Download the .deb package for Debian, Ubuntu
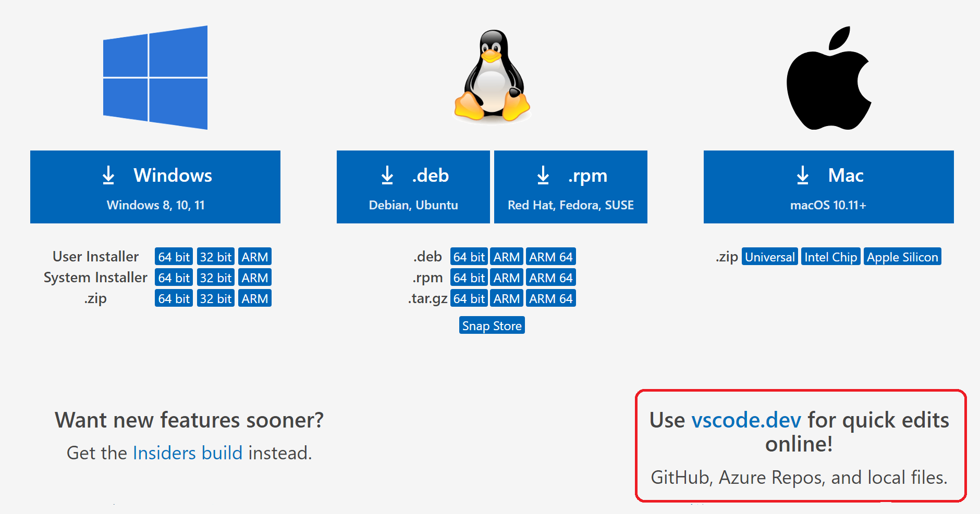The width and height of the screenshot is (980, 514). click(413, 187)
